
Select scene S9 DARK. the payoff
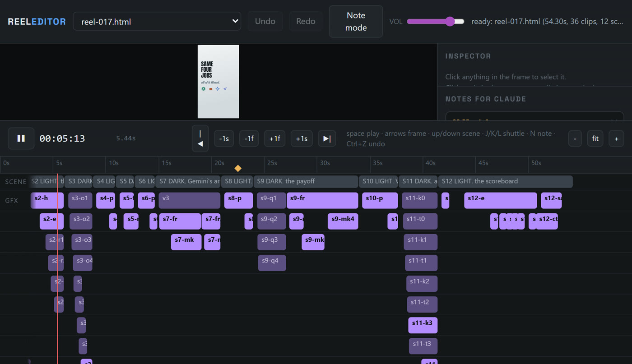click(306, 181)
